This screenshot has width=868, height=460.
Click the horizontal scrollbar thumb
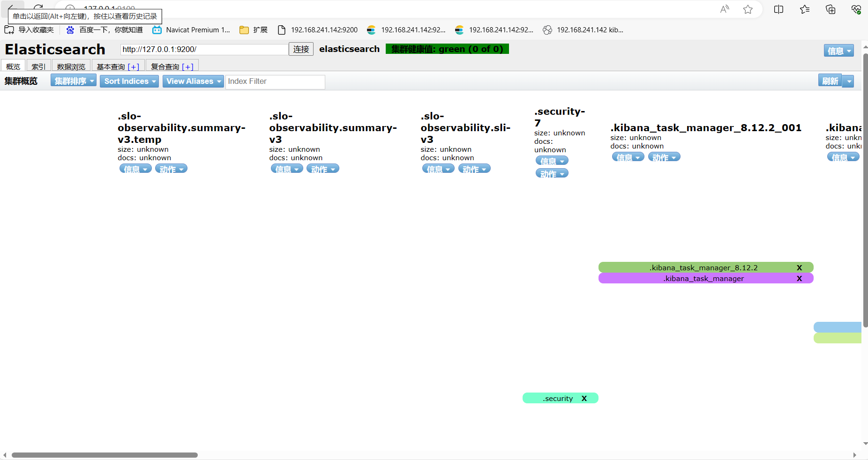click(105, 455)
